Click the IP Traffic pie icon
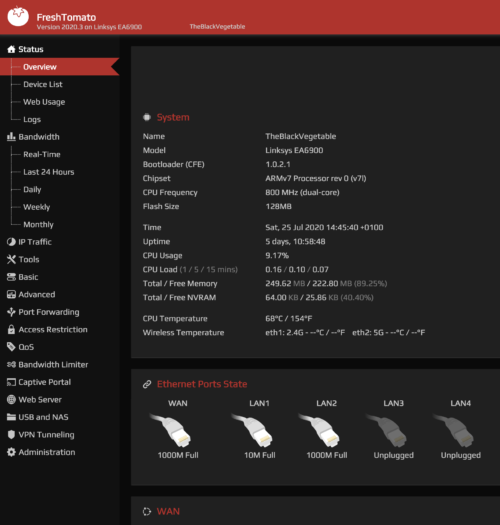This screenshot has height=525, width=500. point(11,242)
